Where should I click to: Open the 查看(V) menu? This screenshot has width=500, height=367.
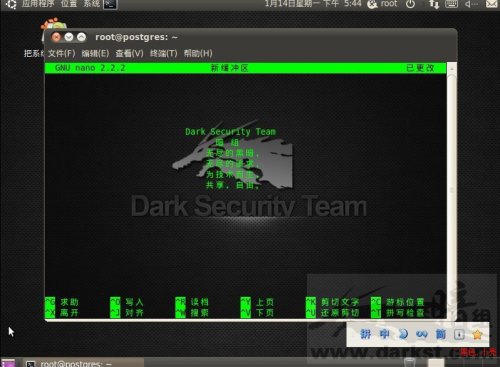pyautogui.click(x=129, y=53)
